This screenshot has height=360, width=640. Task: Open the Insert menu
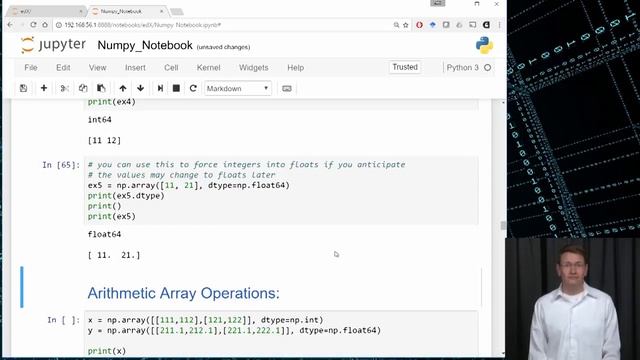click(135, 68)
